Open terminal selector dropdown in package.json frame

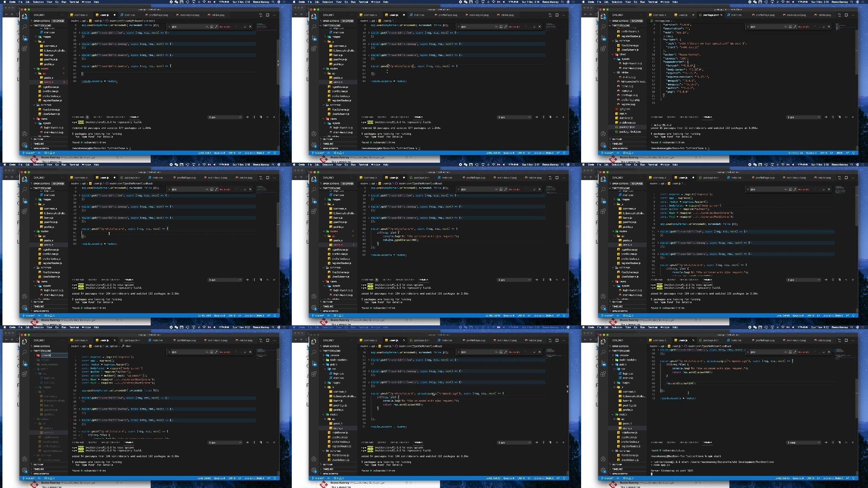(803, 117)
